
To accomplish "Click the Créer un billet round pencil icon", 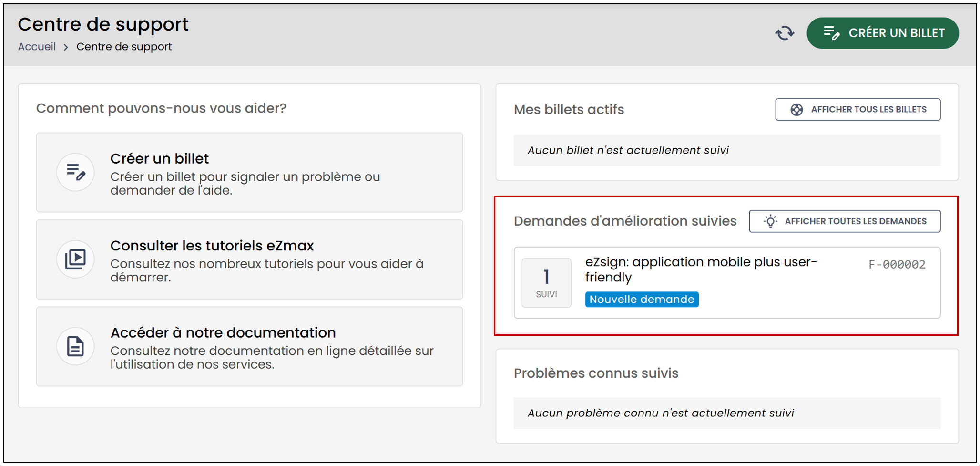I will (75, 172).
